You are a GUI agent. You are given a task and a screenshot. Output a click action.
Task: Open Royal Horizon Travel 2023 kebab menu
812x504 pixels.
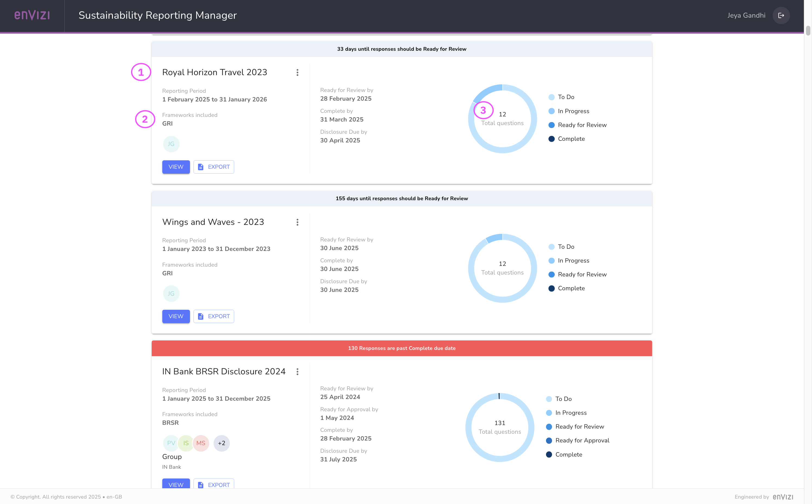click(297, 72)
